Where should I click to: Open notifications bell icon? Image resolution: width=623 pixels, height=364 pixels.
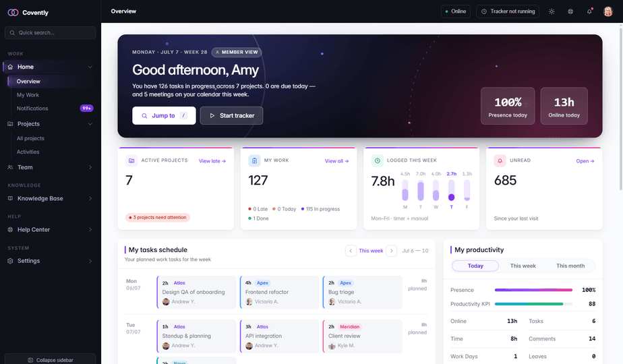[x=589, y=11]
